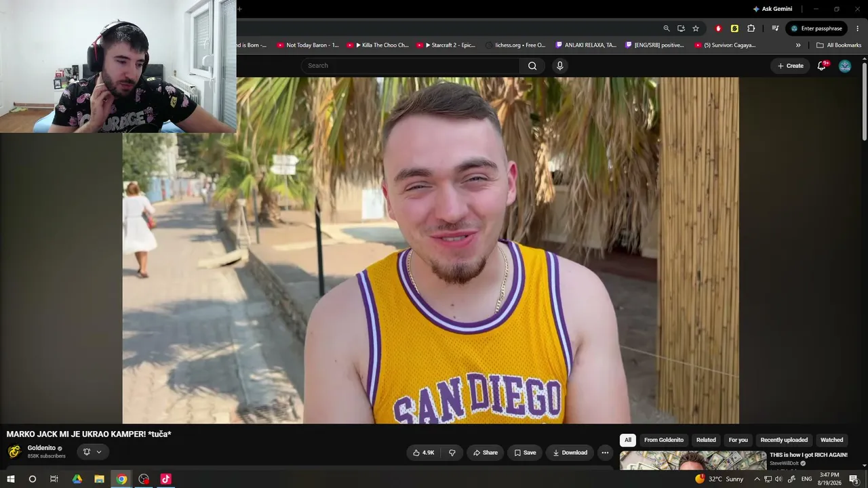The width and height of the screenshot is (868, 488).
Task: Select the 'All' filter chip
Action: pyautogui.click(x=628, y=440)
